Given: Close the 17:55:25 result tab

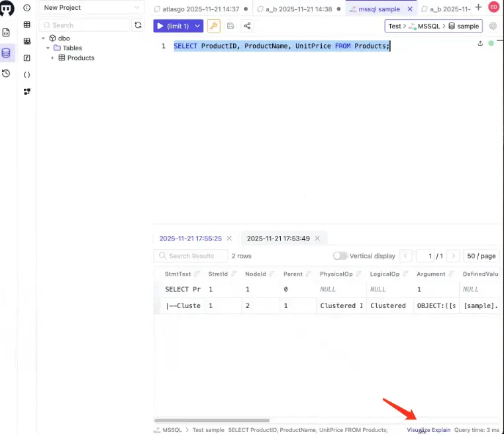Looking at the screenshot, I should pos(229,239).
